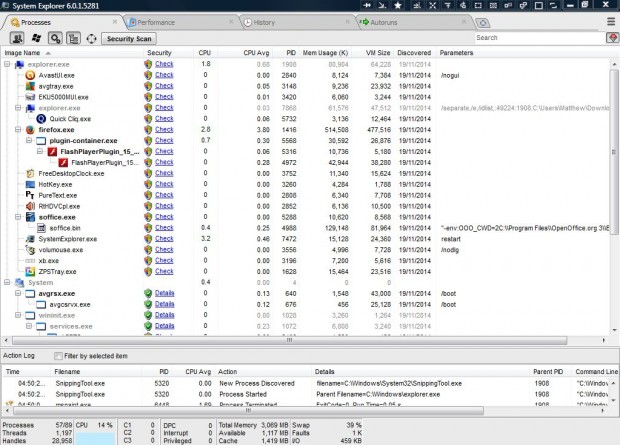Click the star icon in title bar
Viewport: 620px width, 445px height.
(398, 5)
